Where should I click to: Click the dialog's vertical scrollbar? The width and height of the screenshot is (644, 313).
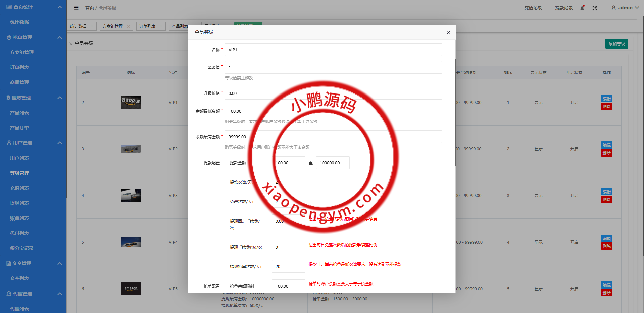click(x=455, y=112)
